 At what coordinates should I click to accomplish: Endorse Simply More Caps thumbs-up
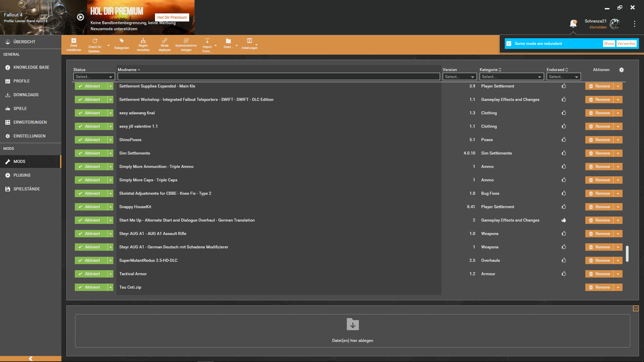[x=564, y=180]
